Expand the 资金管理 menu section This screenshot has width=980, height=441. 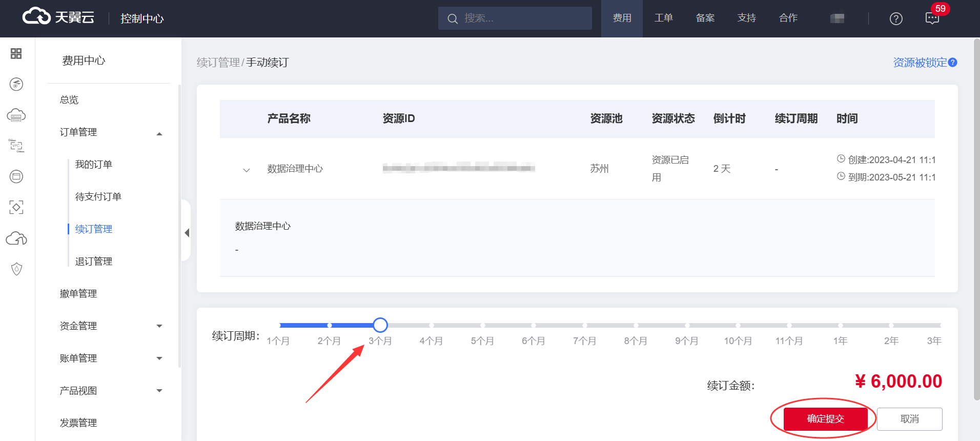[159, 326]
